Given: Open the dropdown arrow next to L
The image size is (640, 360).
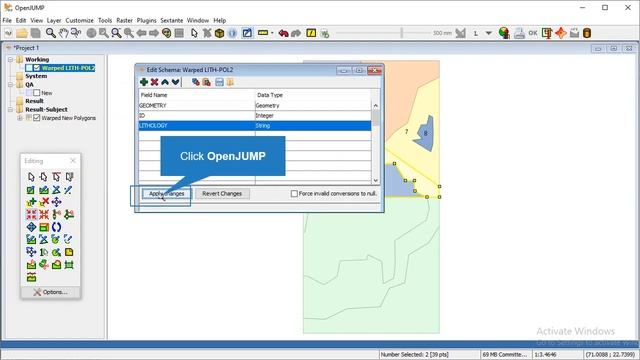Looking at the screenshot, I should tap(489, 33).
